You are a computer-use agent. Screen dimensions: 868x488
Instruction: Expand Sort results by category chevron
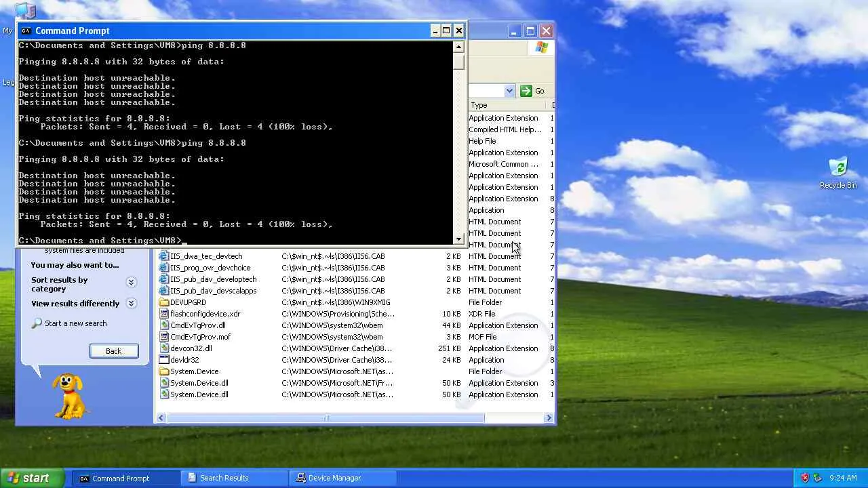(131, 282)
